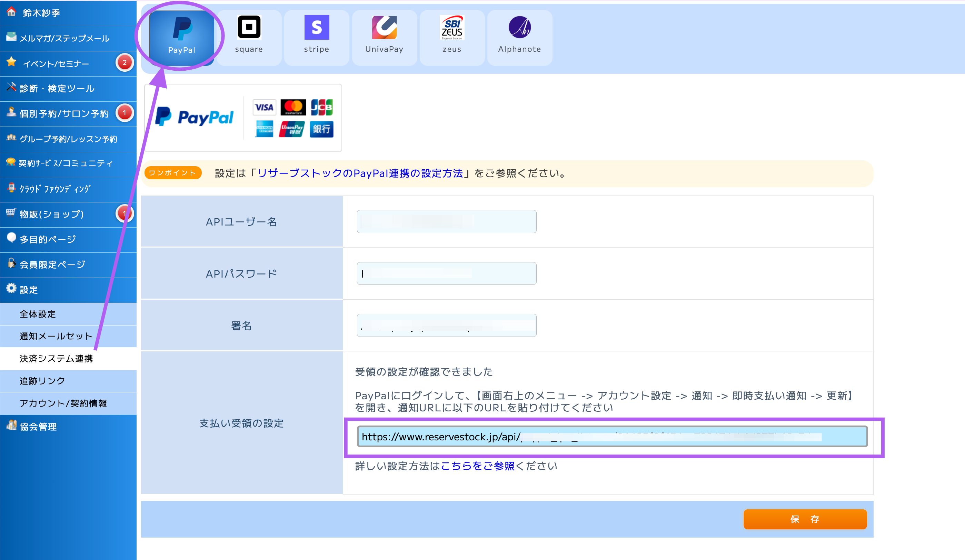Image resolution: width=965 pixels, height=560 pixels.
Task: Select the reservestock.jp notification URL field
Action: click(x=612, y=437)
